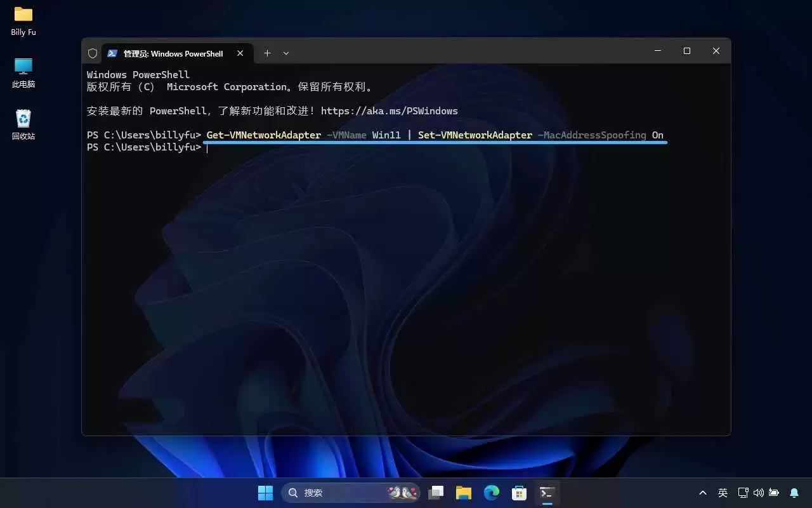Click the Win11 argument in the command
This screenshot has width=812, height=508.
tap(386, 135)
